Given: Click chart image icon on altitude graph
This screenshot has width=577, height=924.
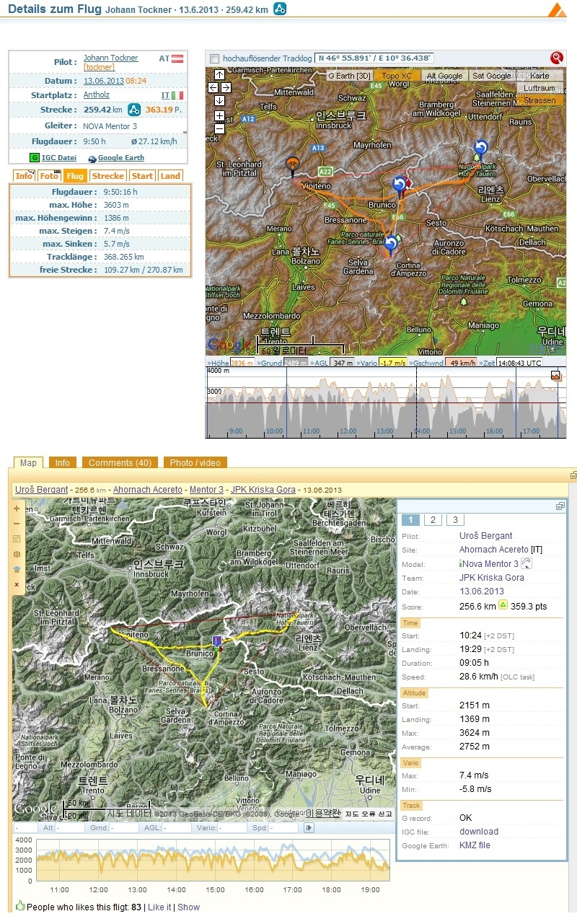Looking at the screenshot, I should [x=555, y=376].
